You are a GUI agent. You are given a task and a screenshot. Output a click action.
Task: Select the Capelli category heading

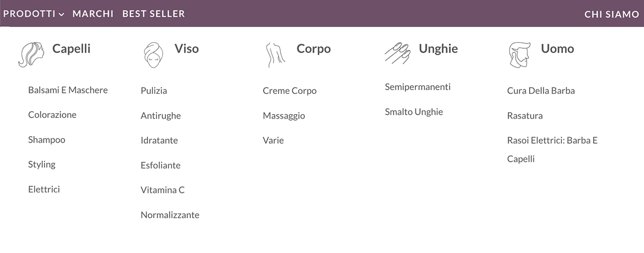[71, 49]
